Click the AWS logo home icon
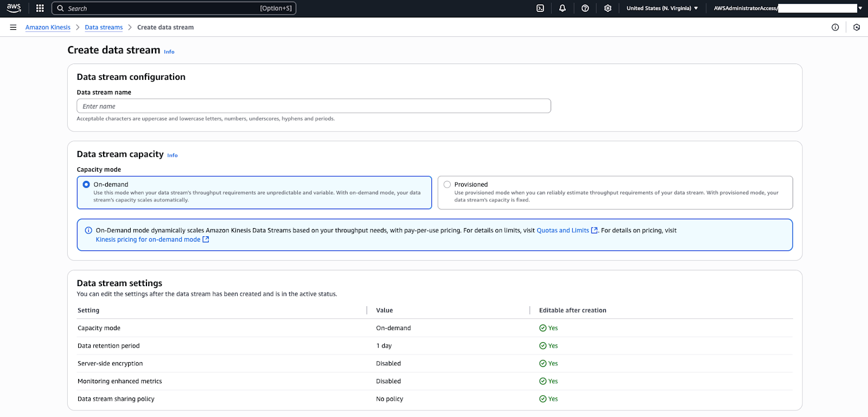 [x=14, y=8]
